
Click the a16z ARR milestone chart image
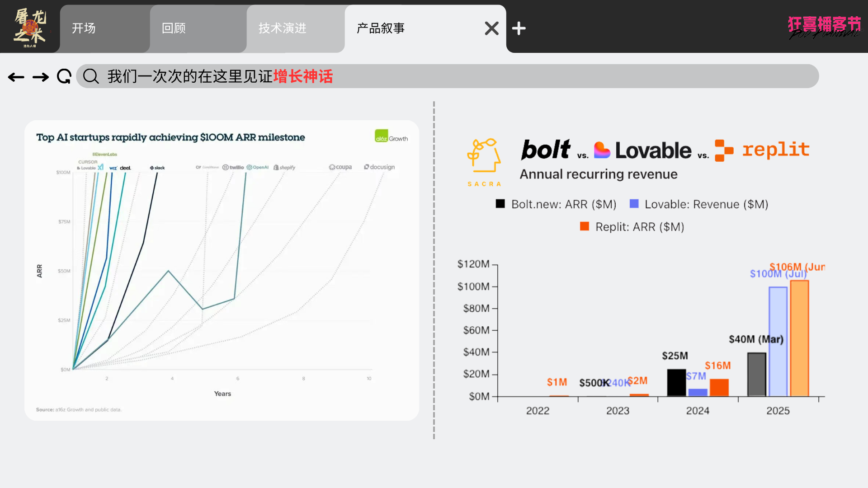point(222,270)
